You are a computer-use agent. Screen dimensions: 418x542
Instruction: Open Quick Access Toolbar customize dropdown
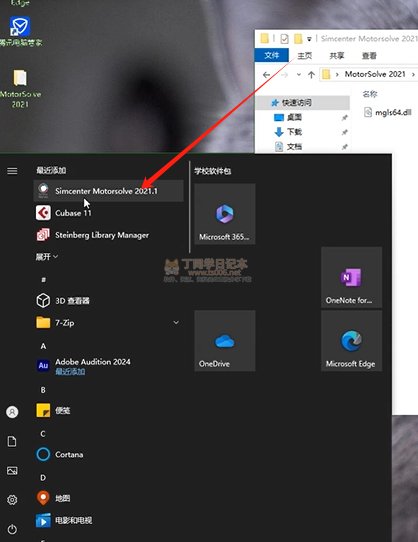(309, 39)
